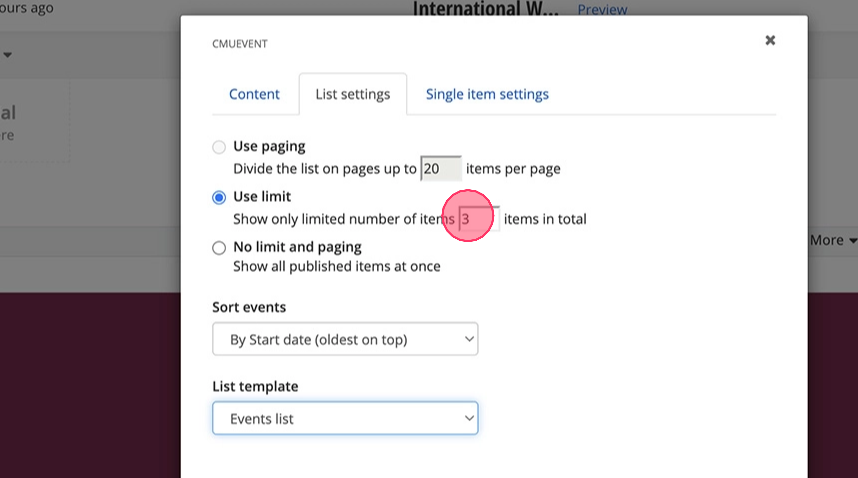This screenshot has height=478, width=858.
Task: Click the 'Use limit' label text
Action: coord(262,196)
